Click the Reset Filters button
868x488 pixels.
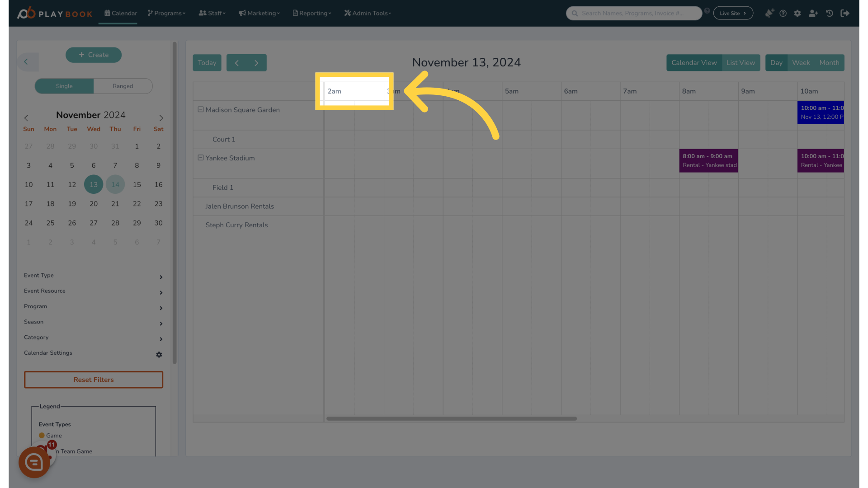click(x=93, y=380)
